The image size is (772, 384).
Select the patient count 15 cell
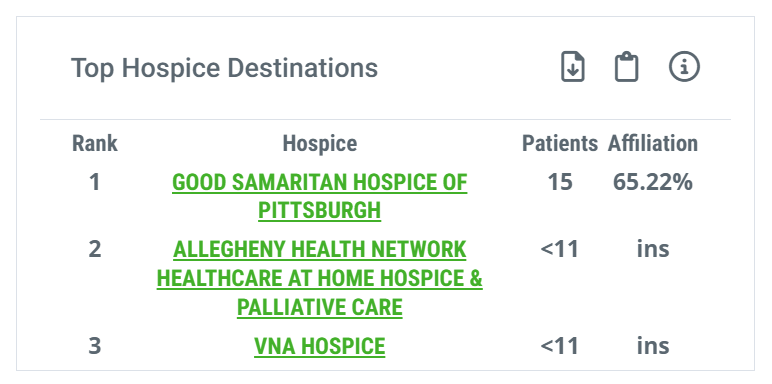coord(560,182)
